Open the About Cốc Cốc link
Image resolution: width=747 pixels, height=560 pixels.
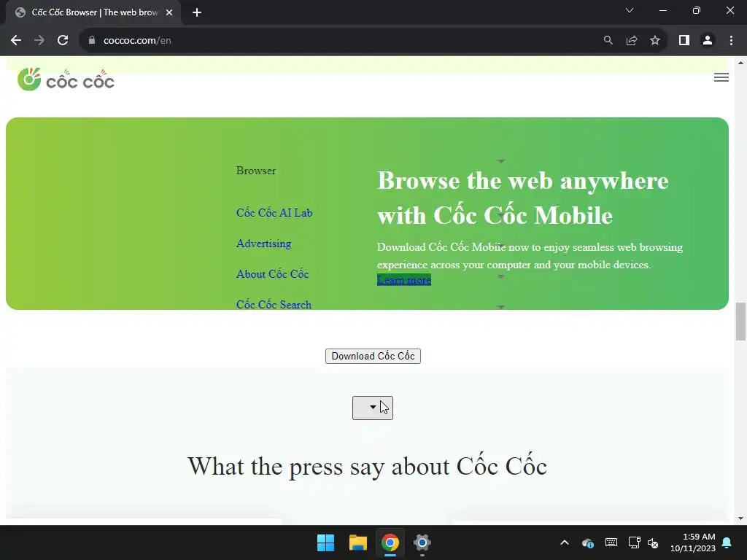(273, 274)
